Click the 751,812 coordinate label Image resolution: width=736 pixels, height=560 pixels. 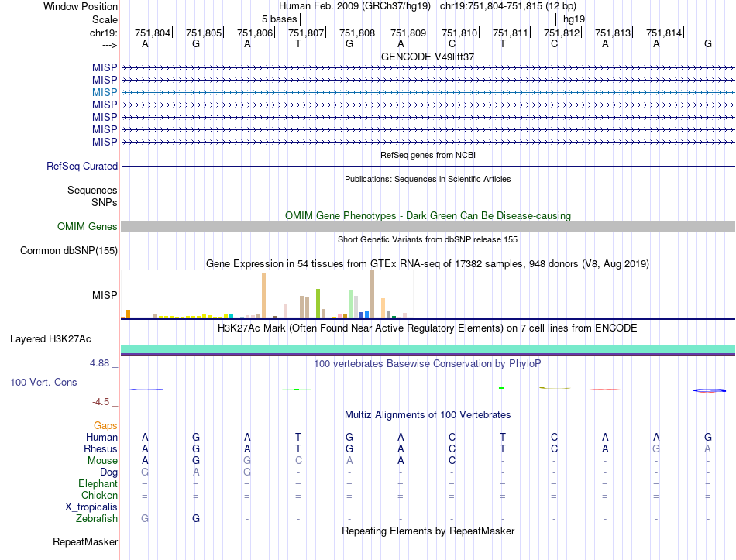(562, 33)
